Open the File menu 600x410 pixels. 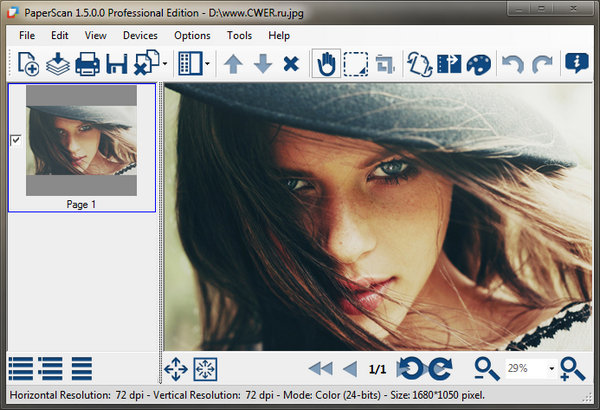pyautogui.click(x=27, y=36)
